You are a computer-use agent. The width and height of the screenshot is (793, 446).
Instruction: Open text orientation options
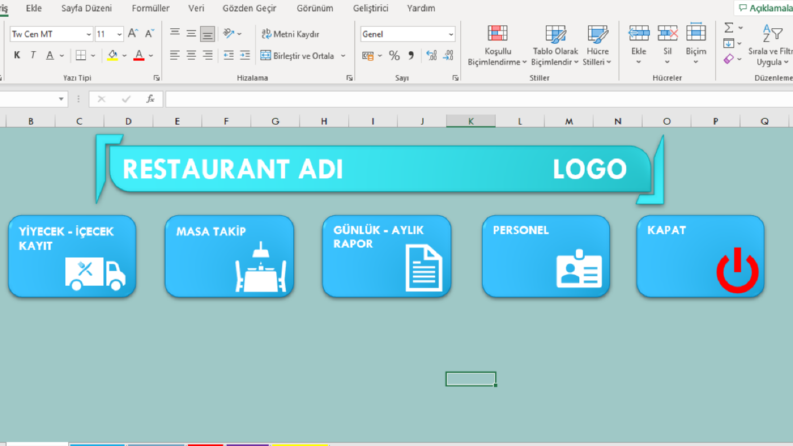(x=232, y=33)
